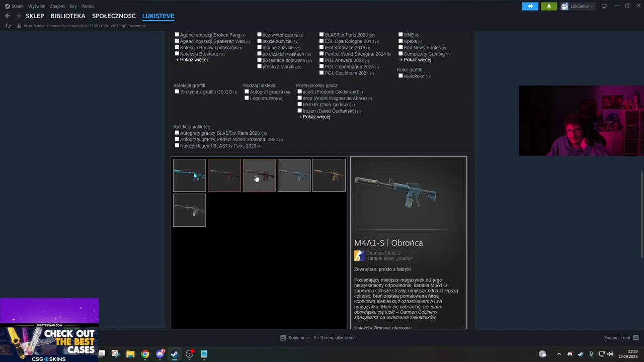The image size is (644, 362).
Task: Check the mocne zużycie filter
Action: (x=259, y=47)
